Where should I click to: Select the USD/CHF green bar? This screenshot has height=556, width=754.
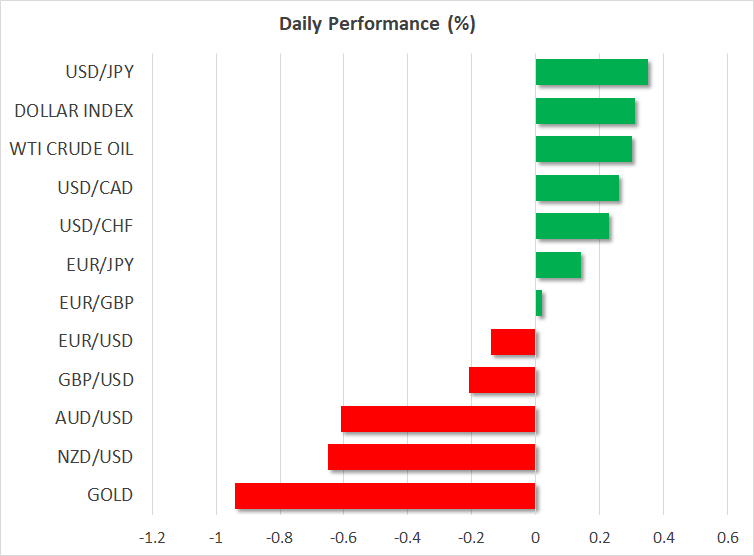[572, 226]
